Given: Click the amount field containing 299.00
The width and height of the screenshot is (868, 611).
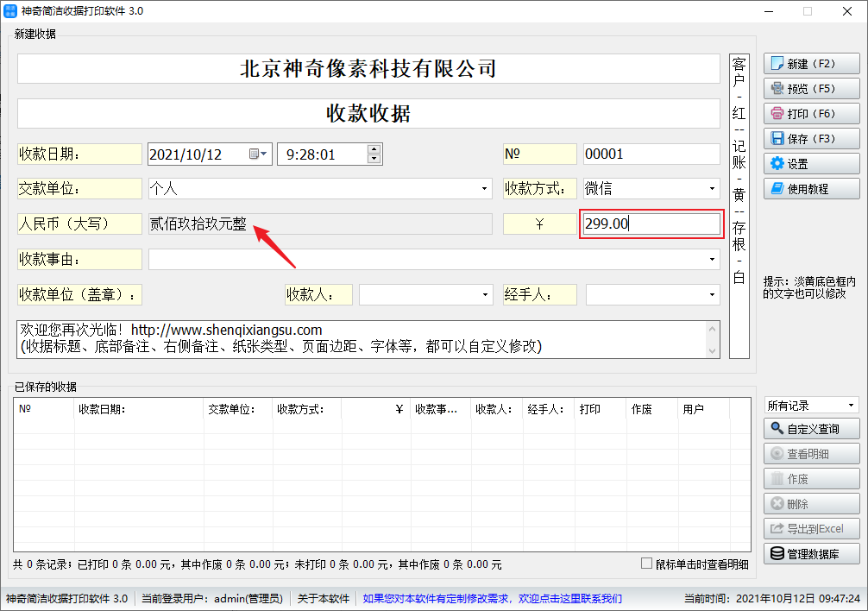Looking at the screenshot, I should (x=651, y=224).
